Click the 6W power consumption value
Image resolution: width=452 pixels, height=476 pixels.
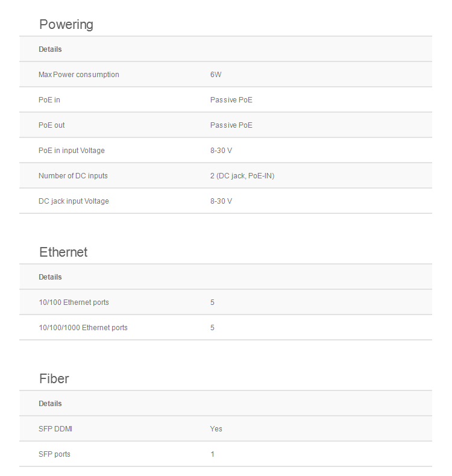pos(216,75)
